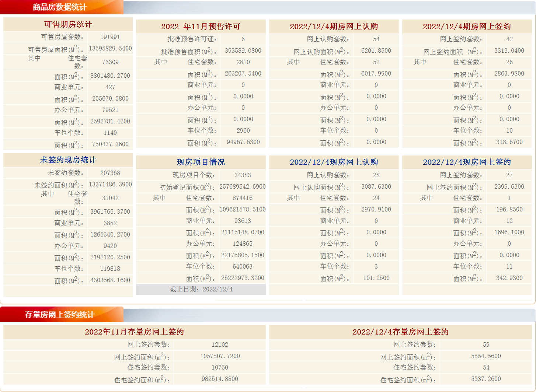Click the value 257689542.6900
The width and height of the screenshot is (536, 392).
(x=243, y=186)
